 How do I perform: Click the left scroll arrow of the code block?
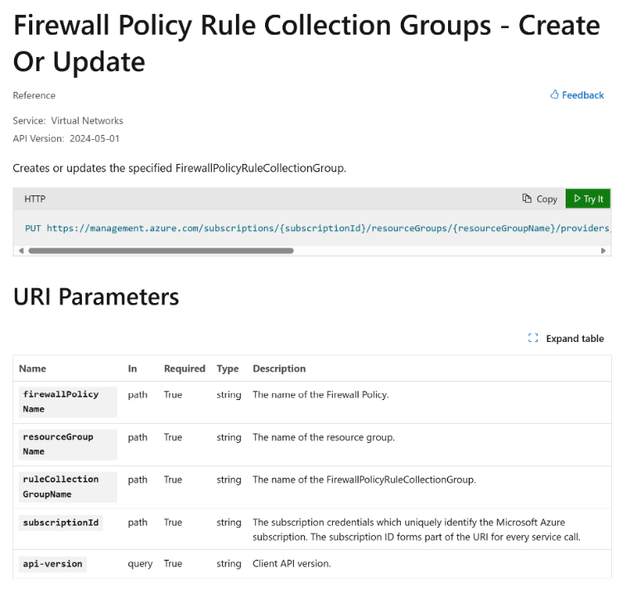coord(21,250)
